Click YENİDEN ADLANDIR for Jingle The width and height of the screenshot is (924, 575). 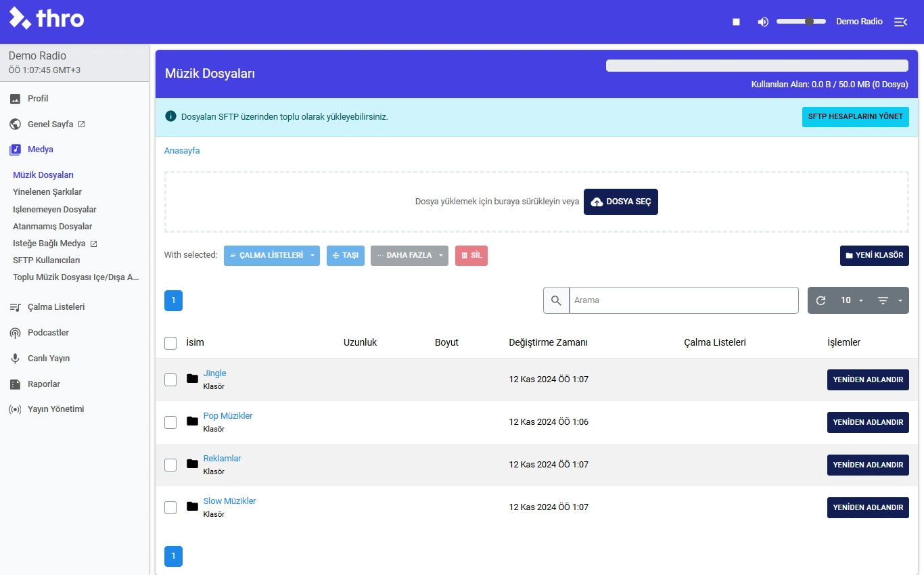pos(868,379)
